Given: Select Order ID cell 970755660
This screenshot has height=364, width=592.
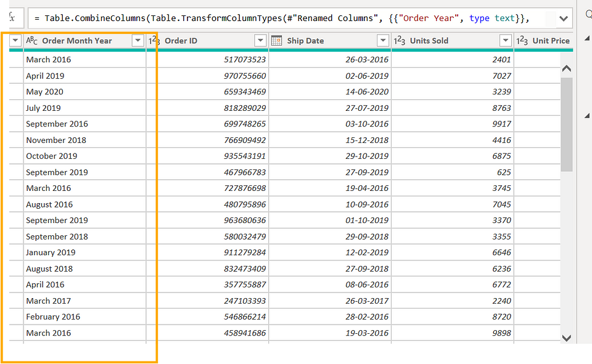Looking at the screenshot, I should click(207, 76).
